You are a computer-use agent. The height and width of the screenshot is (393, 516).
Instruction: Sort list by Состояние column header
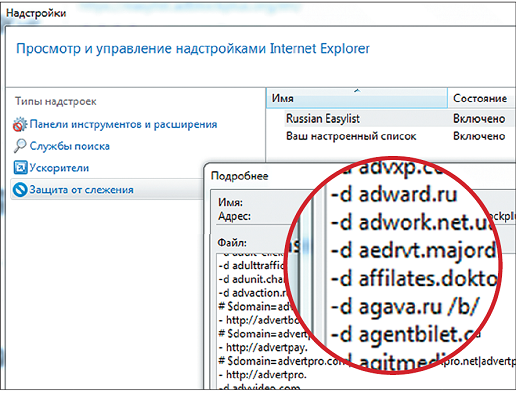(x=482, y=98)
